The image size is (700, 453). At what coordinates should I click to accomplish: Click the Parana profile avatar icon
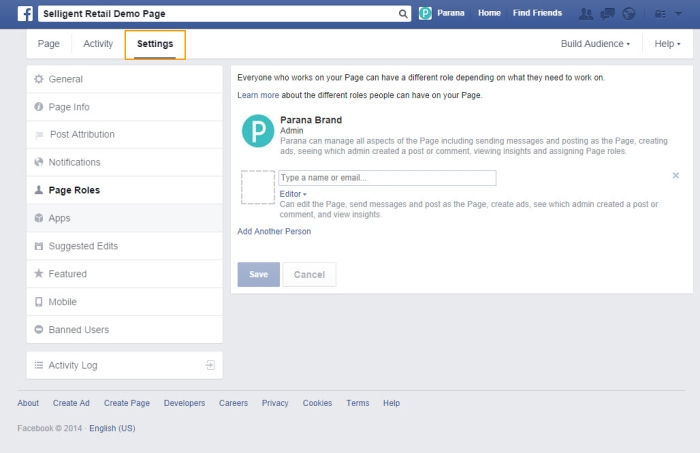[x=425, y=14]
